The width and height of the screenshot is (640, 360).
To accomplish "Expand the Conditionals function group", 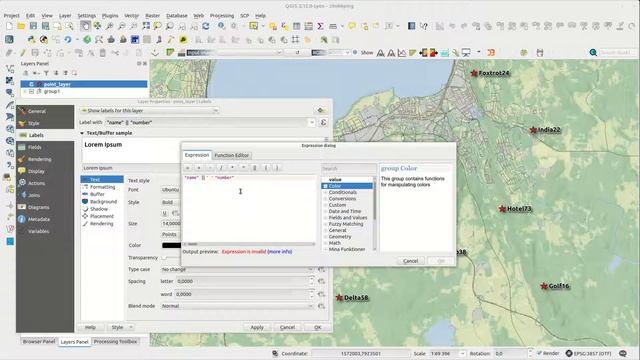I will [x=325, y=192].
